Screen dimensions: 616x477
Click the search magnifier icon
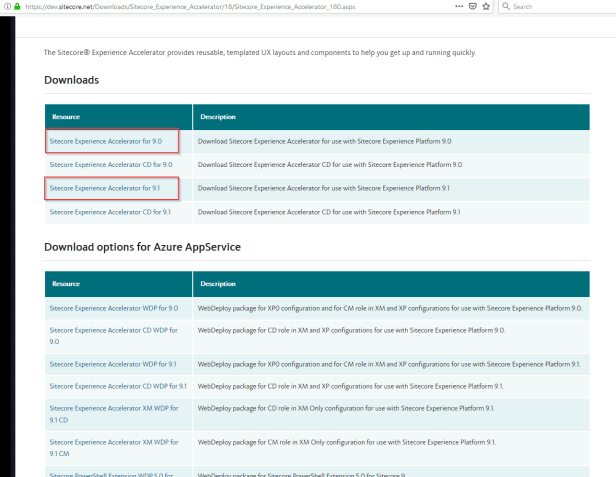[504, 6]
